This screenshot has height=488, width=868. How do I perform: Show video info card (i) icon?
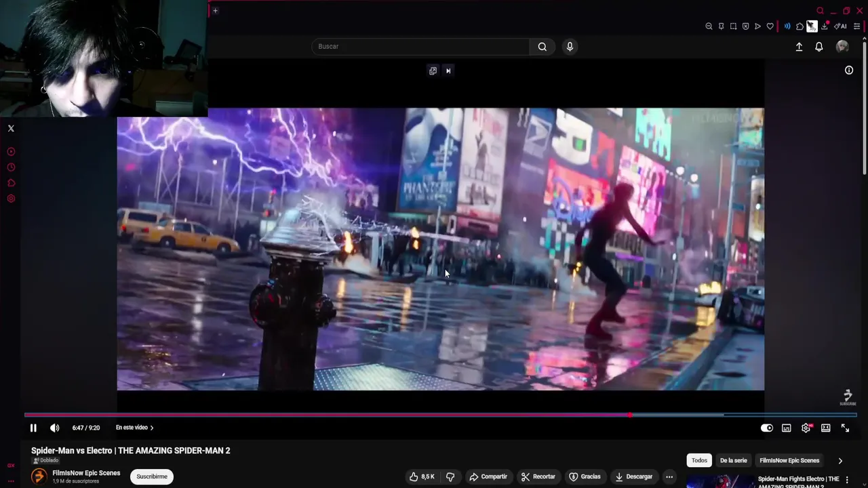pyautogui.click(x=849, y=70)
